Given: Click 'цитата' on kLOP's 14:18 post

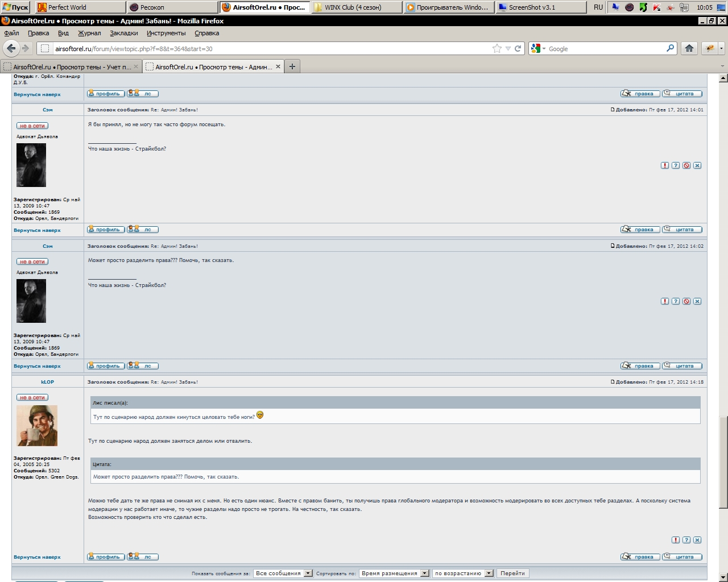Looking at the screenshot, I should (x=682, y=556).
